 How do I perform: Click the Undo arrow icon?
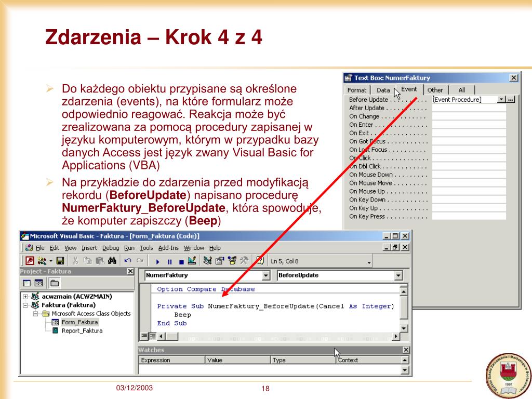[x=128, y=261]
